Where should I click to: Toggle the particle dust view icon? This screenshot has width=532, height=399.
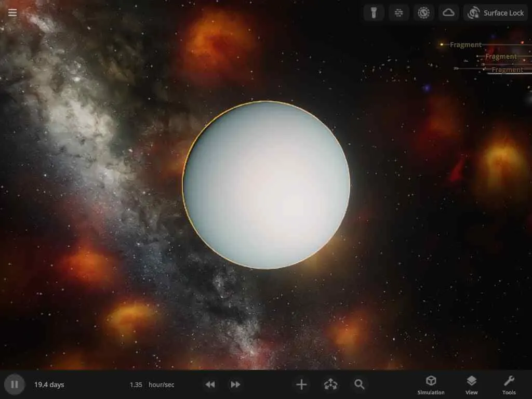[398, 13]
